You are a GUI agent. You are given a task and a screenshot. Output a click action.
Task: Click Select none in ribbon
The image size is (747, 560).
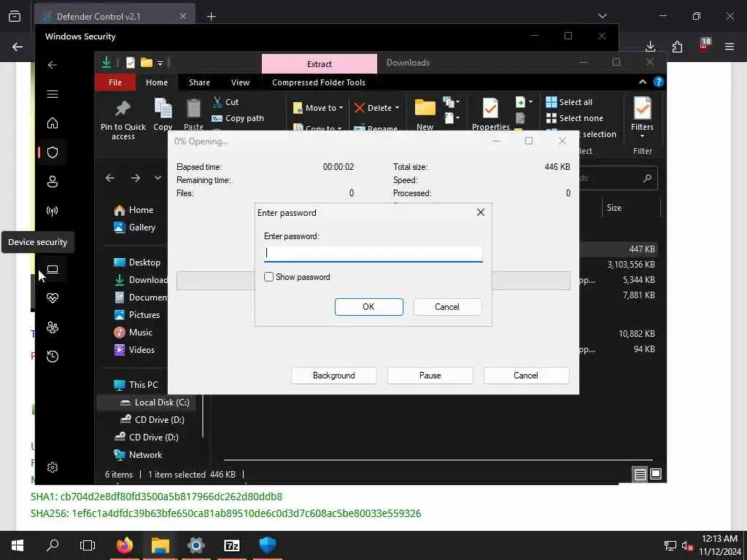click(575, 118)
